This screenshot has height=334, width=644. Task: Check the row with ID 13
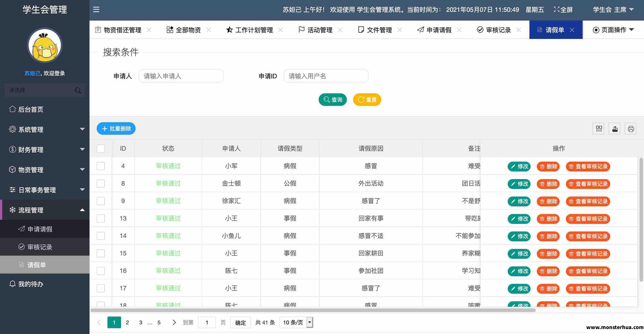[x=101, y=218]
